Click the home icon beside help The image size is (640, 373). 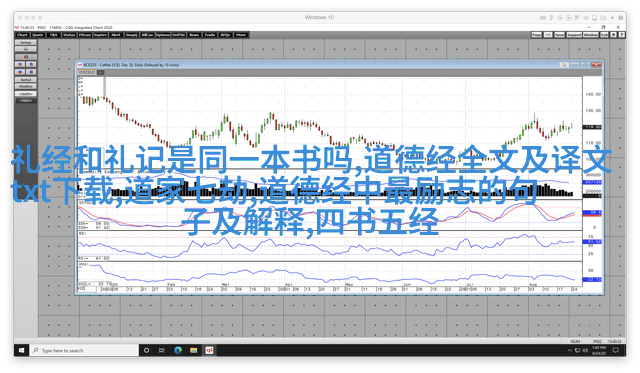tap(613, 35)
